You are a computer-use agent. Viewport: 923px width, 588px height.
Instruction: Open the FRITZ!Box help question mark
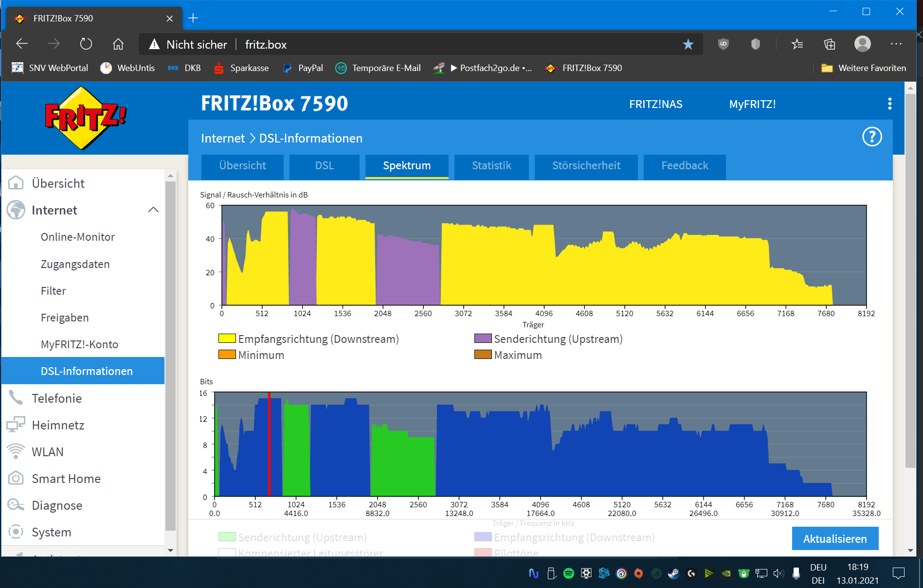click(x=872, y=137)
